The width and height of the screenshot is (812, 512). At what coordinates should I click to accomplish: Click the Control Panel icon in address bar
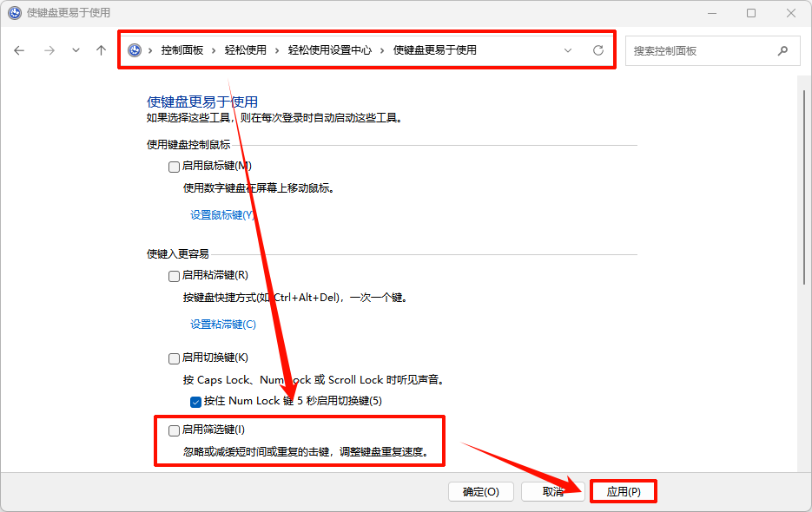click(x=135, y=50)
